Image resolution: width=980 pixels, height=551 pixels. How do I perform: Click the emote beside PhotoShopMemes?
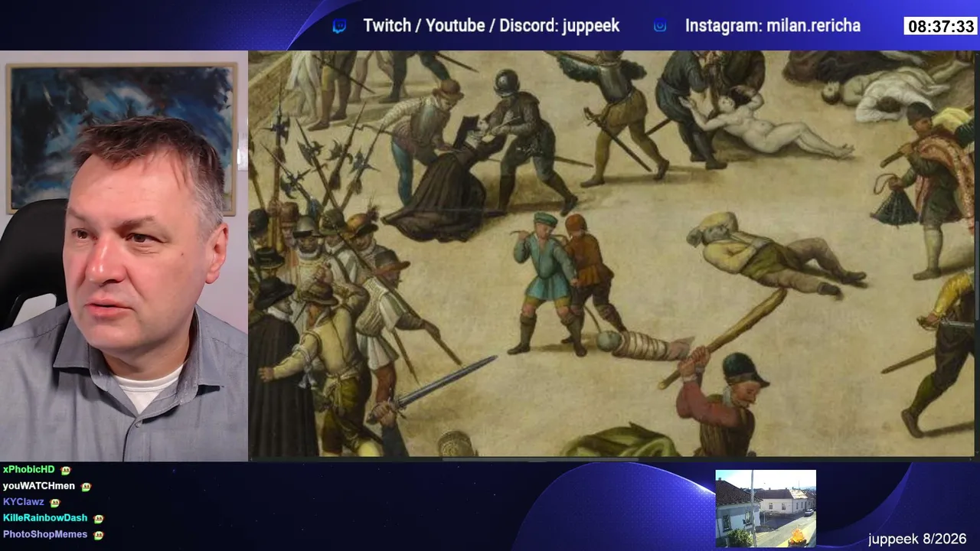pos(98,535)
